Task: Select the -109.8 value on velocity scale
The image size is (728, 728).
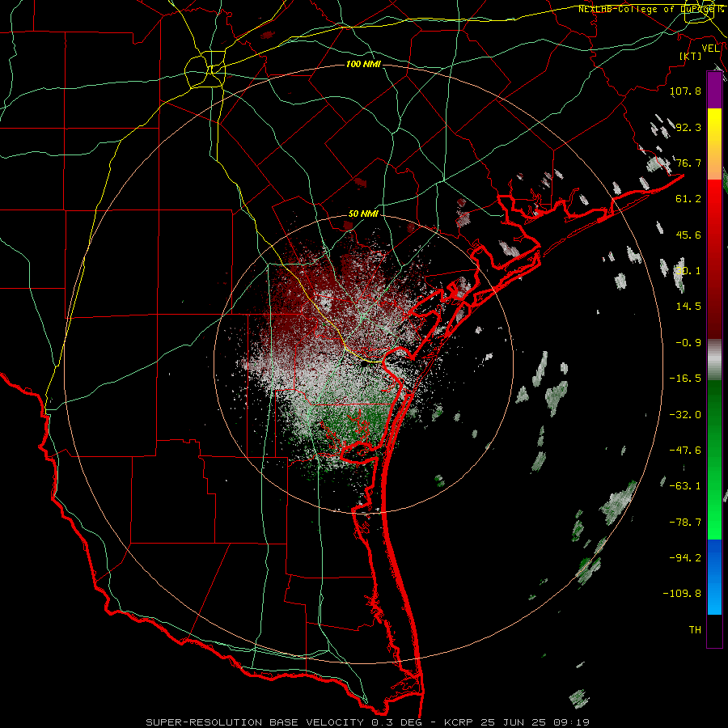Action: [682, 594]
